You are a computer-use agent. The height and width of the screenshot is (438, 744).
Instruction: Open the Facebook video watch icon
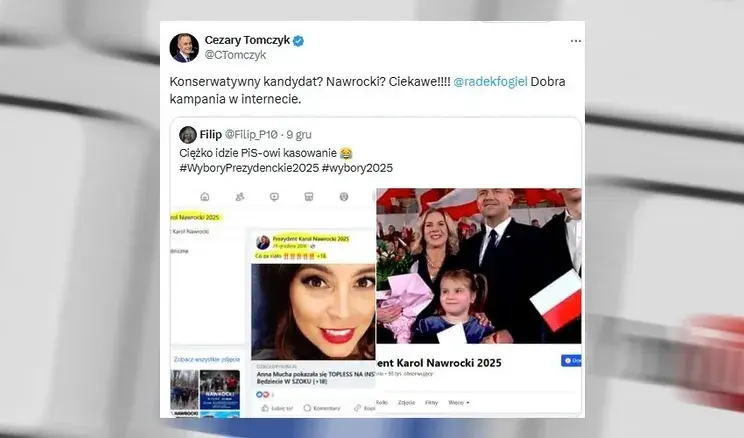pyautogui.click(x=274, y=196)
